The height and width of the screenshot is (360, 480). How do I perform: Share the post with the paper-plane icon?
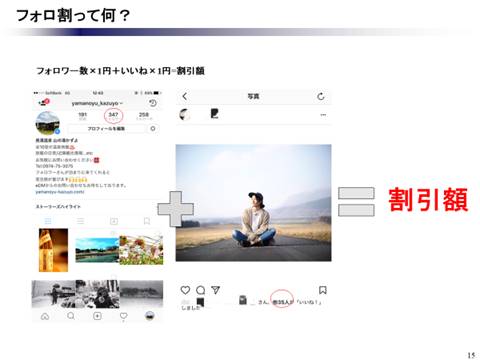(216, 290)
